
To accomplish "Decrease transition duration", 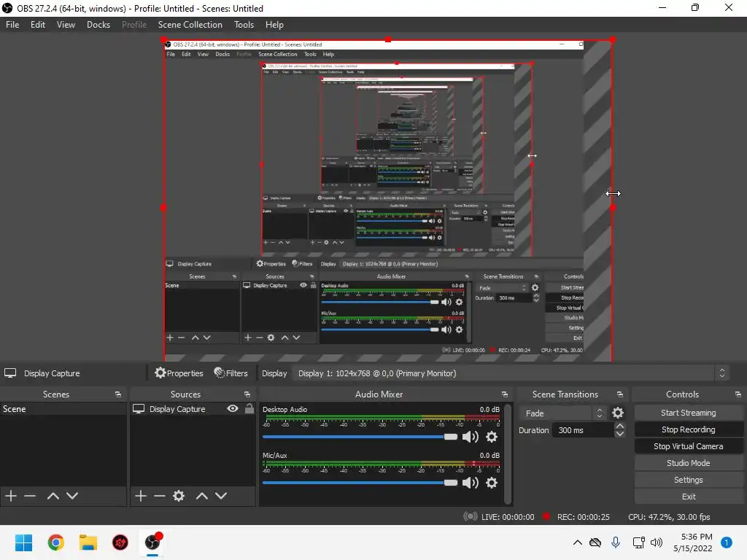I will pyautogui.click(x=620, y=434).
